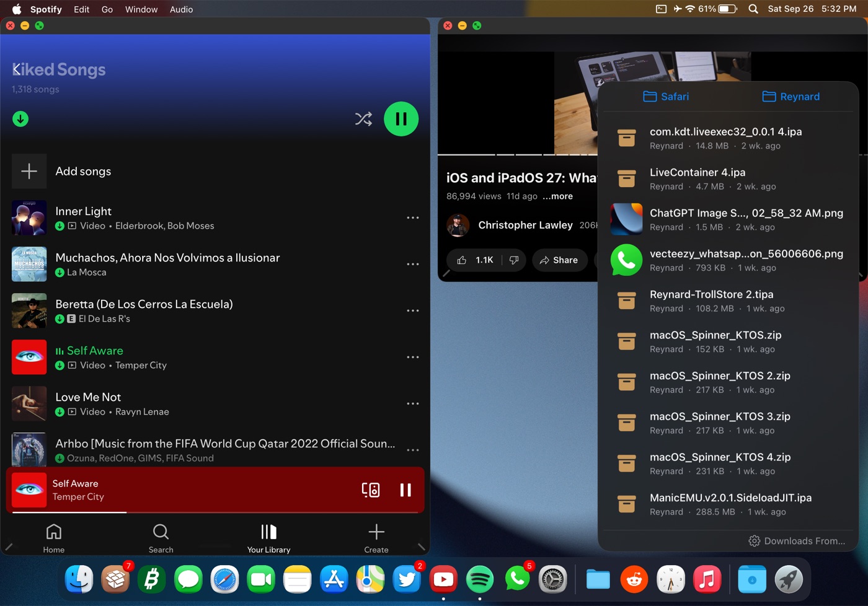Open the more options for Inner Light
The height and width of the screenshot is (606, 868).
pyautogui.click(x=413, y=217)
